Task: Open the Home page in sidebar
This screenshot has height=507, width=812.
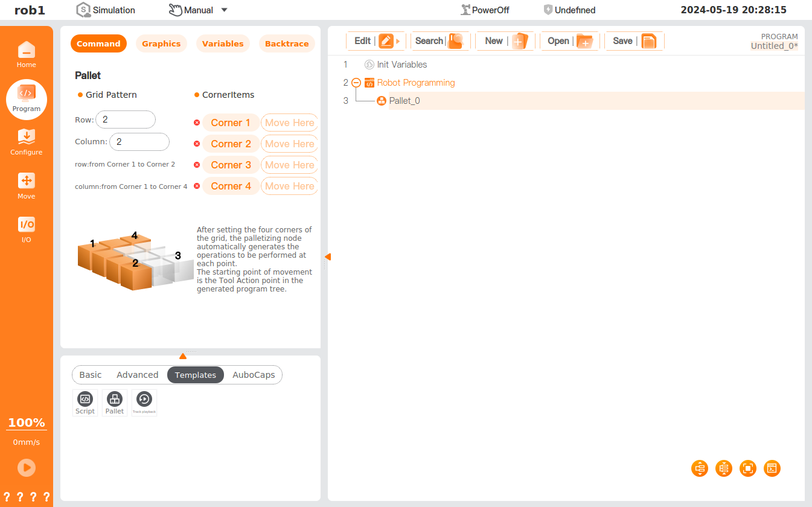Action: [26, 54]
